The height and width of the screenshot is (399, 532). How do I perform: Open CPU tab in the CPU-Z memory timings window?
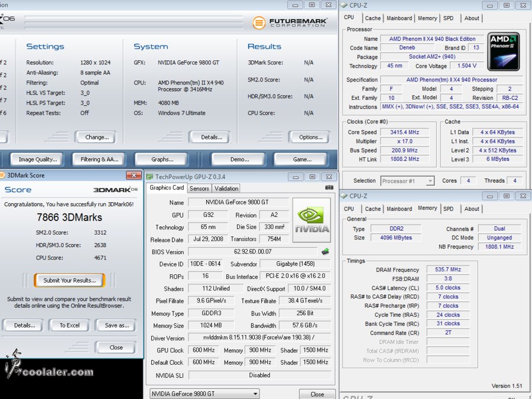point(349,209)
